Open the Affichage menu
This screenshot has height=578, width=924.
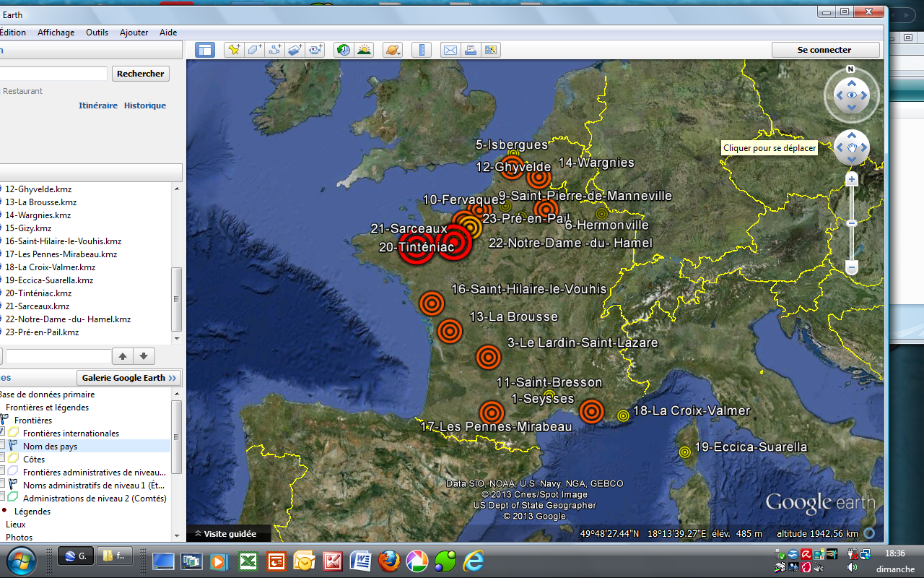[x=56, y=33]
